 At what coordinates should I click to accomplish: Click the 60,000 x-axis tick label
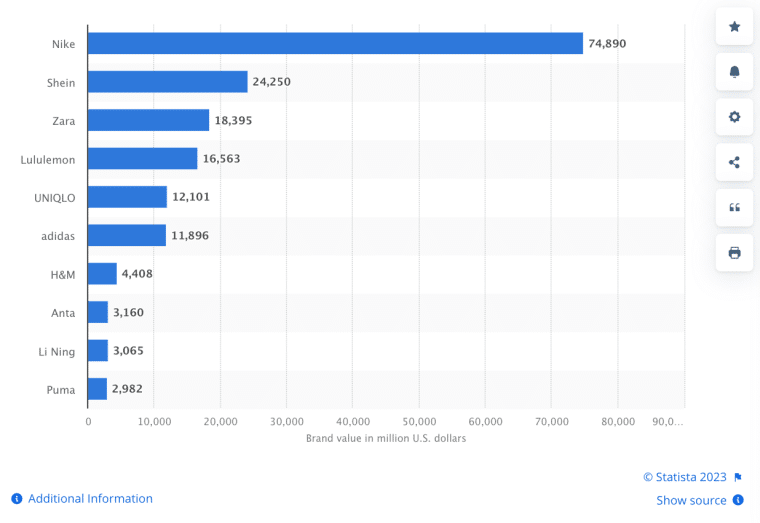pyautogui.click(x=485, y=422)
